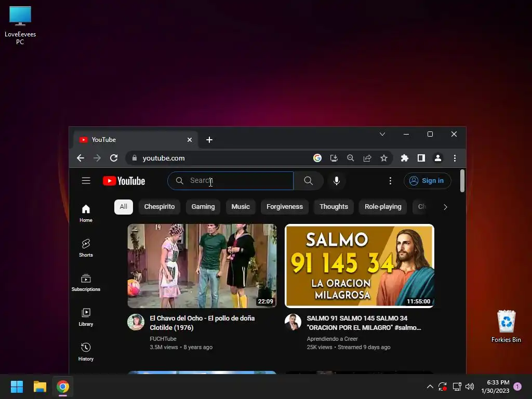Select the Role-playing filter chip

click(x=383, y=207)
